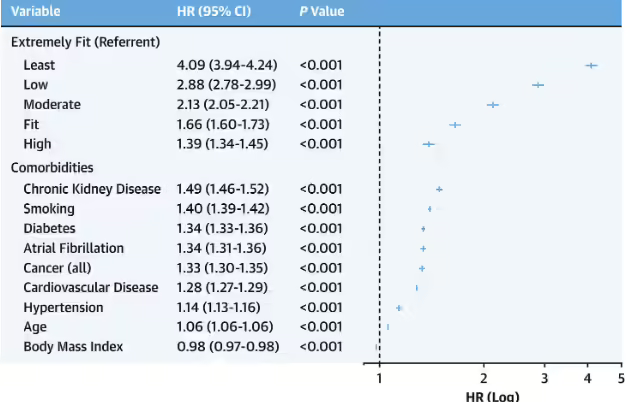Click the Age row P value
This screenshot has width=630, height=402.
coord(321,327)
